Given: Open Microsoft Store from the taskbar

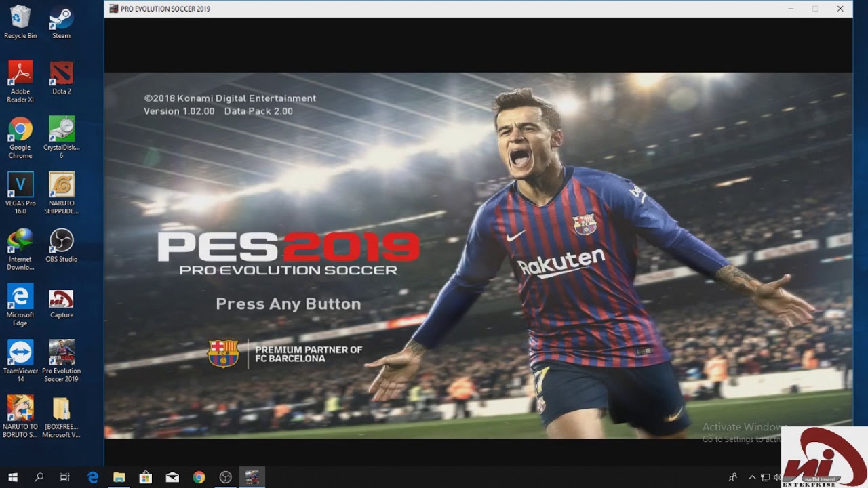Looking at the screenshot, I should 146,477.
